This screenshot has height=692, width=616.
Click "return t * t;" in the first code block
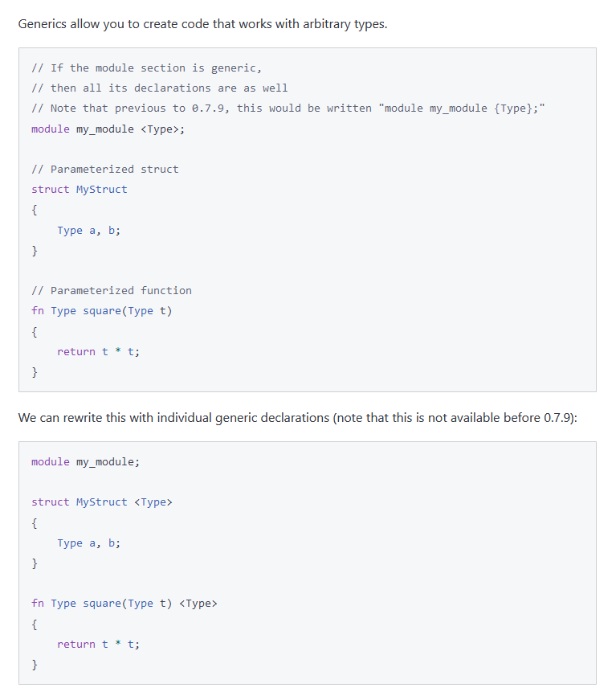(98, 352)
